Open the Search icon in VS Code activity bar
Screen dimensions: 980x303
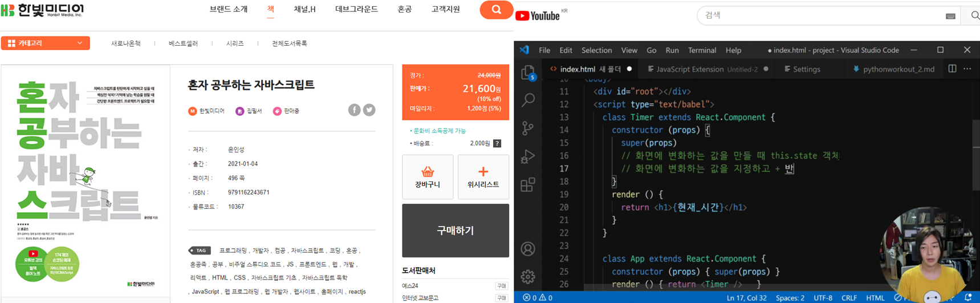528,100
